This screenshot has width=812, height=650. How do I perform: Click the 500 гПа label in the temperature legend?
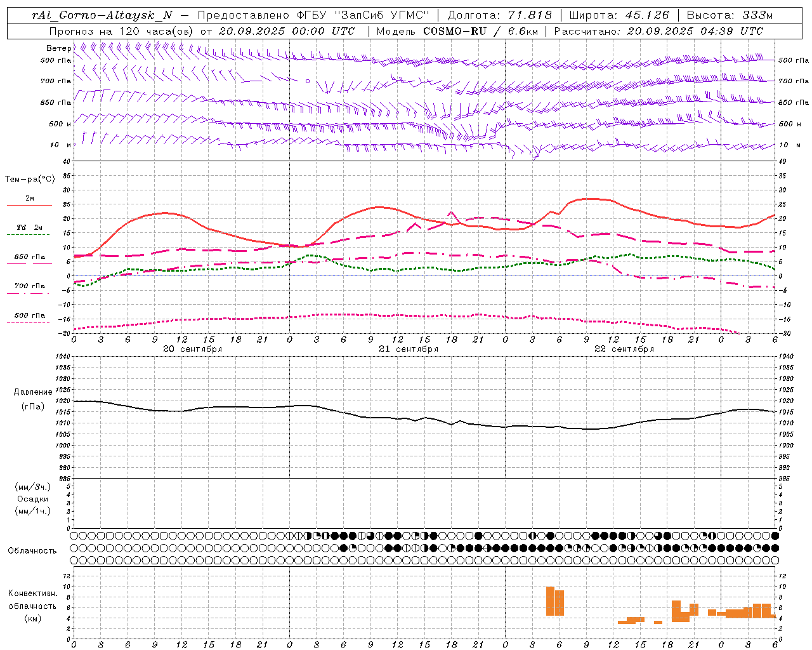pos(30,315)
